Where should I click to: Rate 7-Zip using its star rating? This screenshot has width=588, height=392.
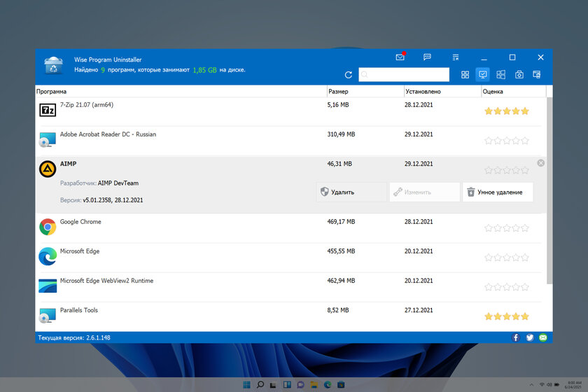click(507, 111)
